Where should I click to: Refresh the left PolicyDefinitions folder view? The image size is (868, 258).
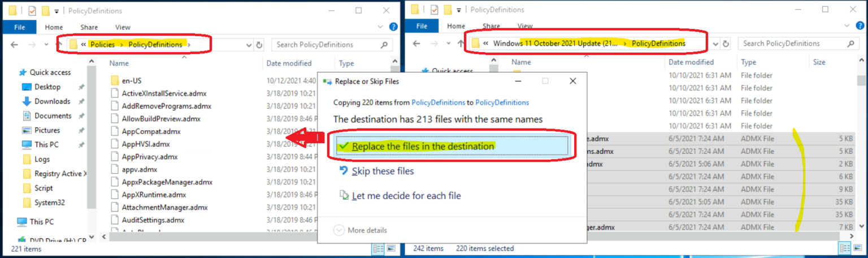coord(259,45)
